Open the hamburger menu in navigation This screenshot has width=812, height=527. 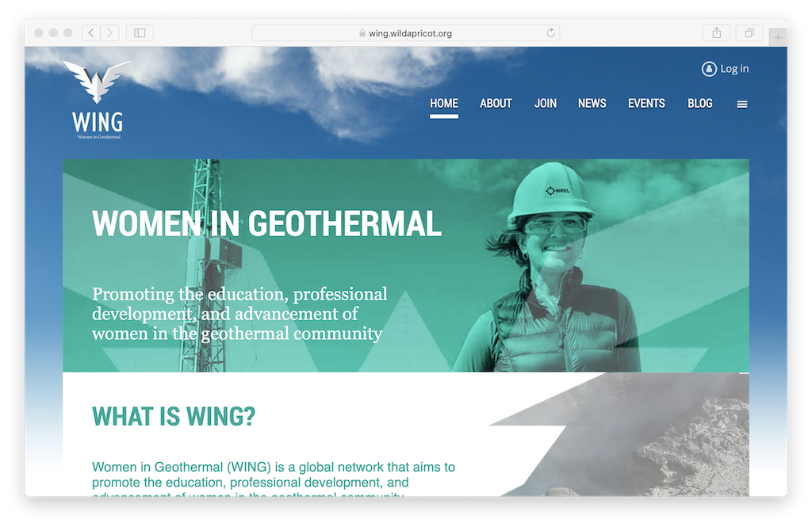pos(742,104)
